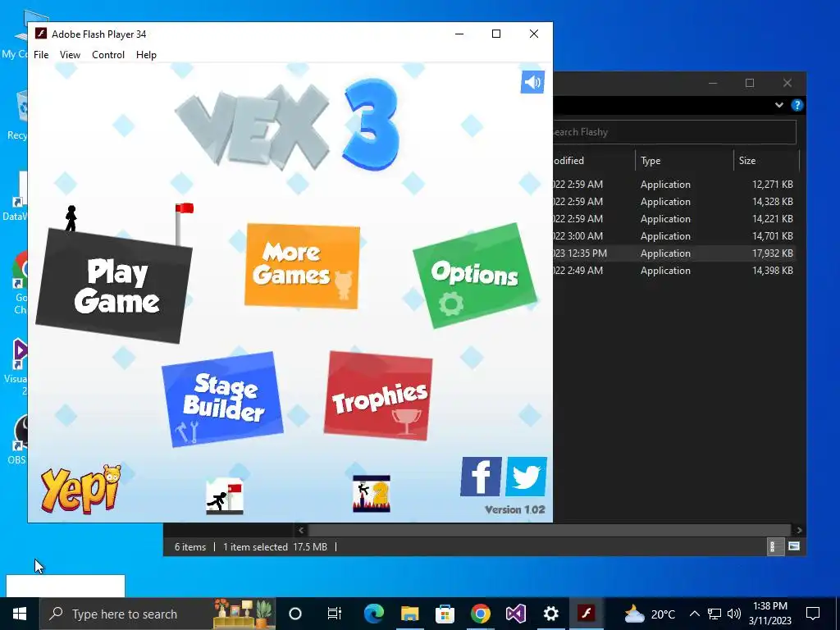Open the More Games orange tile

click(x=302, y=266)
